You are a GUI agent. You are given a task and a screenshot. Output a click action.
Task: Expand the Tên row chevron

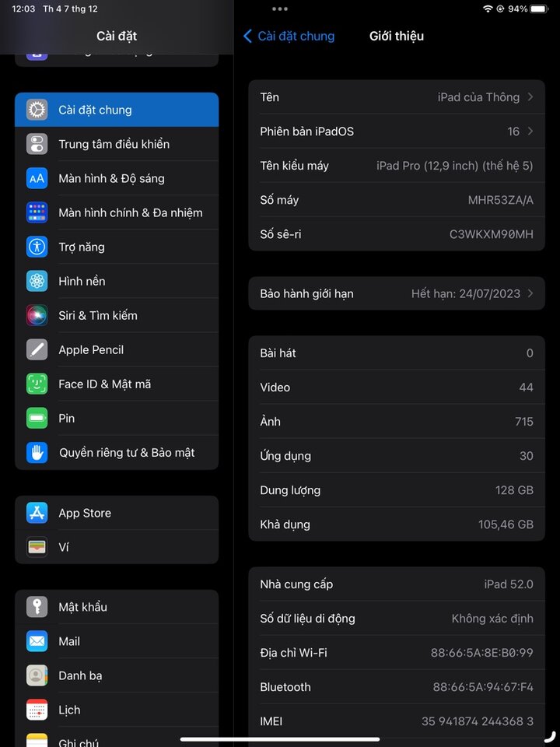coord(530,97)
